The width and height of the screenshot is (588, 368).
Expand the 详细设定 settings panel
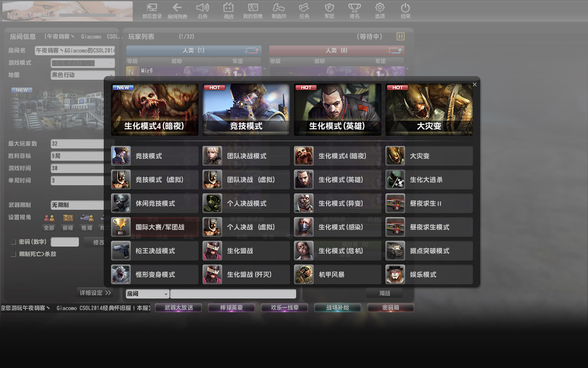[x=95, y=293]
